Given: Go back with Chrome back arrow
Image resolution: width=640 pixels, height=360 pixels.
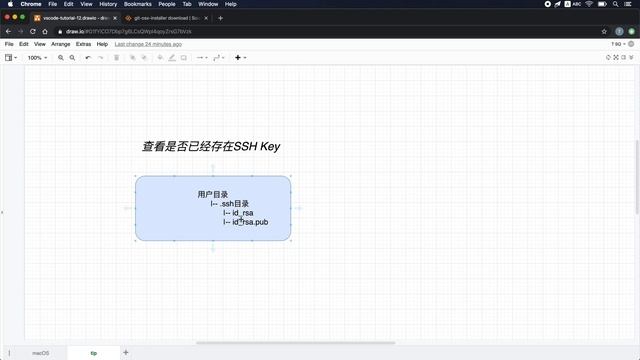Looking at the screenshot, I should click(x=8, y=31).
